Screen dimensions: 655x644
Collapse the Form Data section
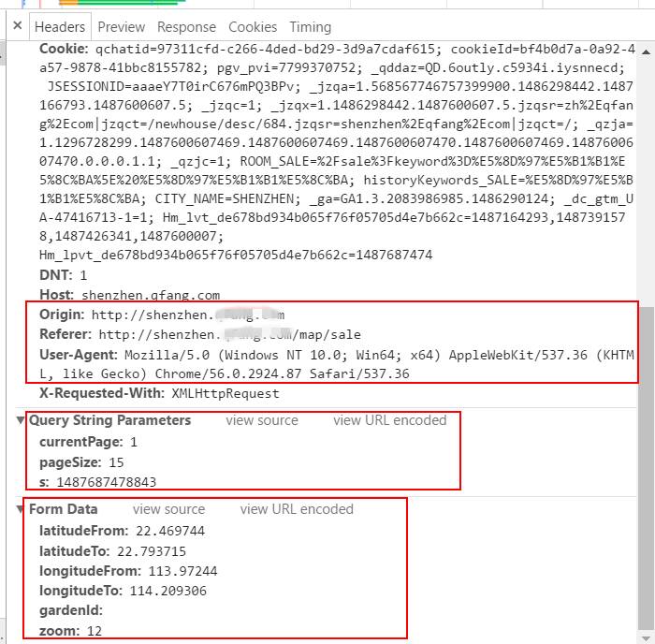(x=20, y=509)
